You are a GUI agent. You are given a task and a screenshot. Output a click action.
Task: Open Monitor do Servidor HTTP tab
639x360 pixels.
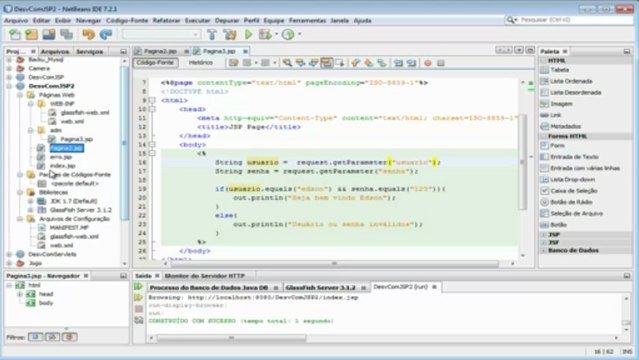(205, 276)
